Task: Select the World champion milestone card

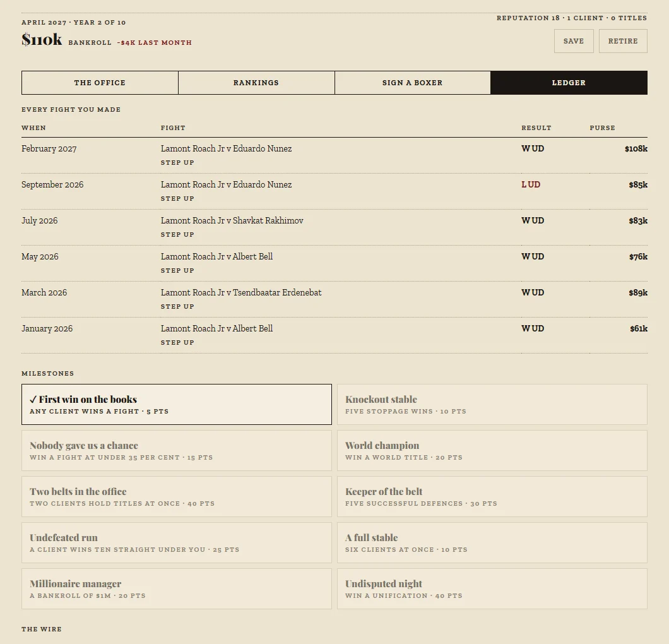Action: coord(492,450)
